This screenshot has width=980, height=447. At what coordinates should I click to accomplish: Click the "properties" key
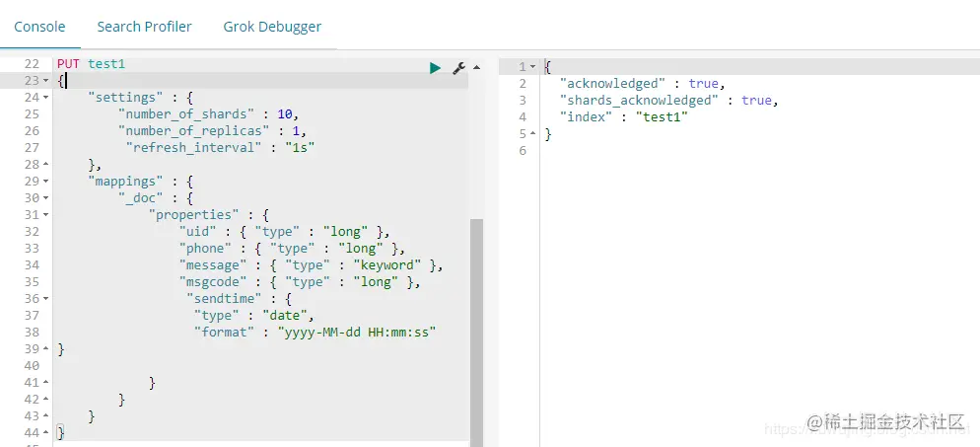194,215
